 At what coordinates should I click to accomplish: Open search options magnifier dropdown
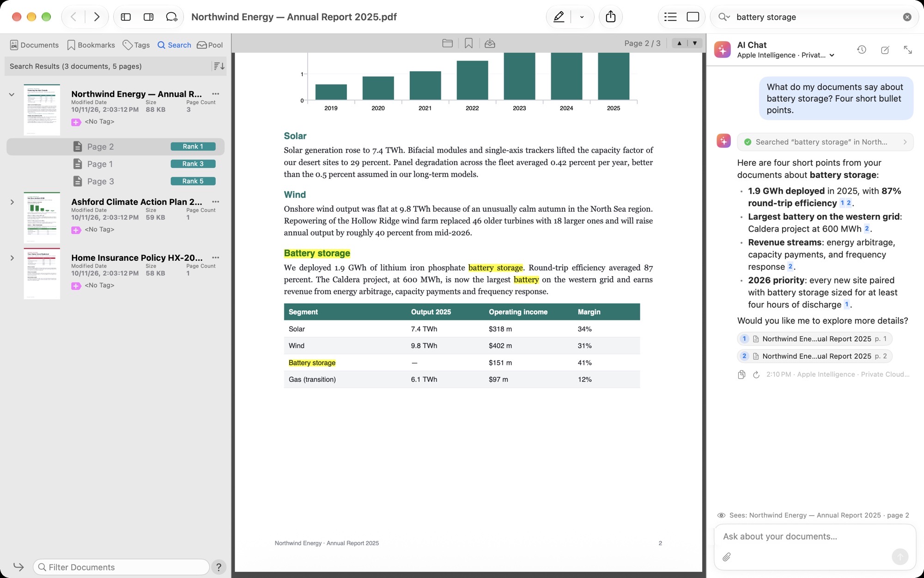(723, 17)
